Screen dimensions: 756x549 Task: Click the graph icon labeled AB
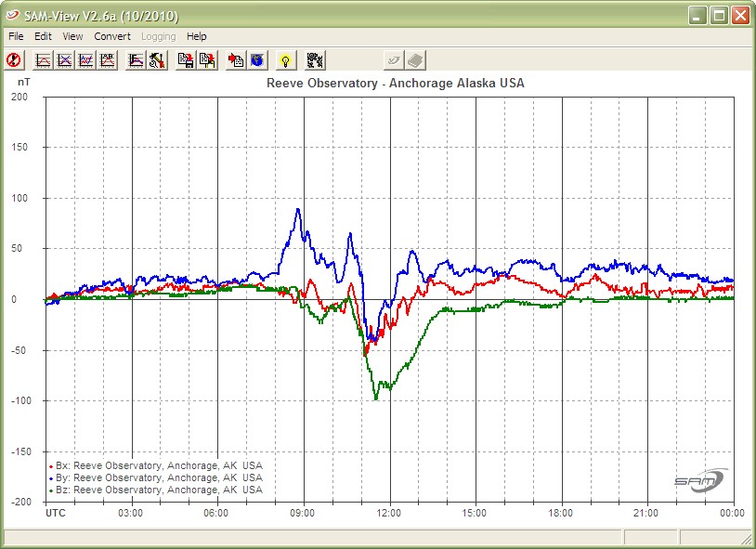point(107,60)
